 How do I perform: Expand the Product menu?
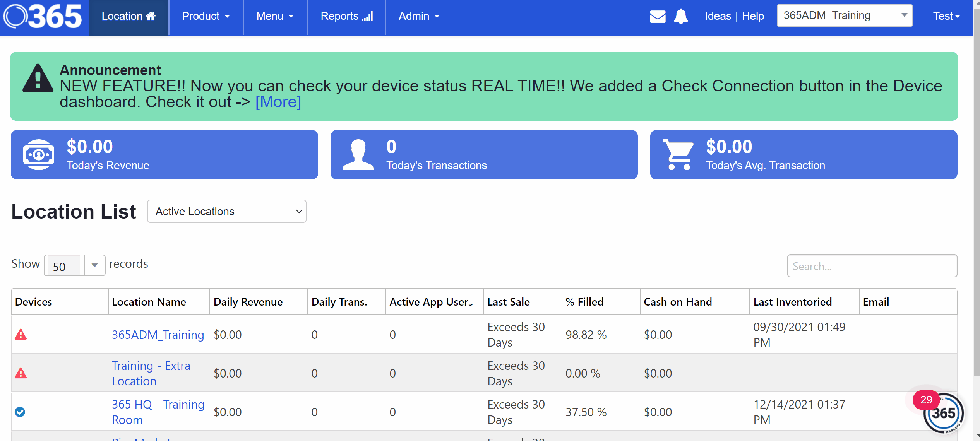click(x=206, y=16)
